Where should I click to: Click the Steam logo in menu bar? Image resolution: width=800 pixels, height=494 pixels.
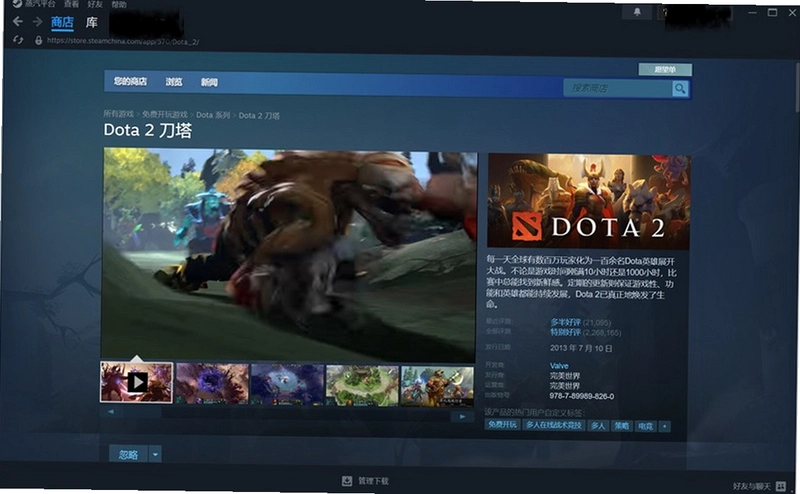17,4
